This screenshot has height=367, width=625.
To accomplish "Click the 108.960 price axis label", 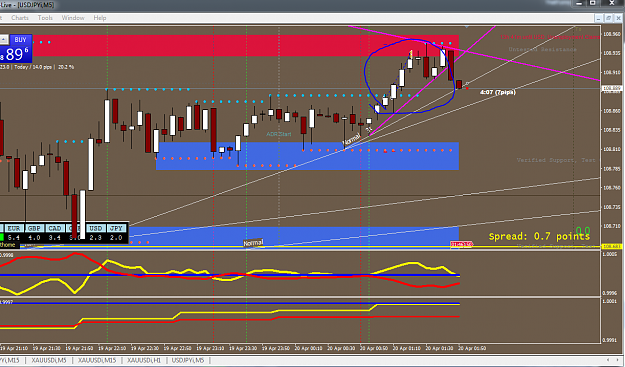I will coord(611,34).
